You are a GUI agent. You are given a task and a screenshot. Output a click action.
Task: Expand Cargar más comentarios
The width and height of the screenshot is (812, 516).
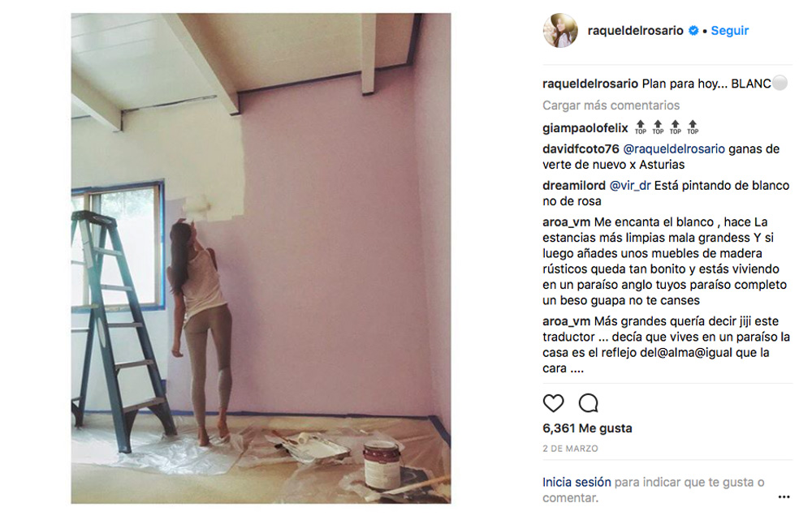point(611,105)
